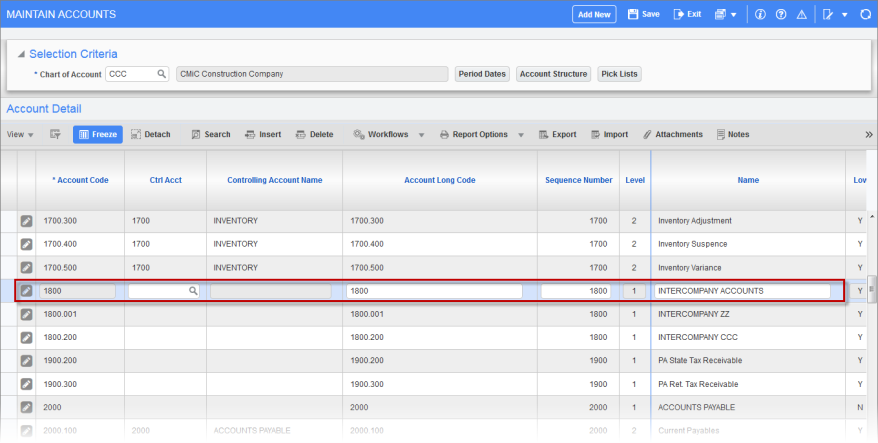The image size is (878, 443).
Task: Click the refresh icon in the header
Action: [865, 15]
